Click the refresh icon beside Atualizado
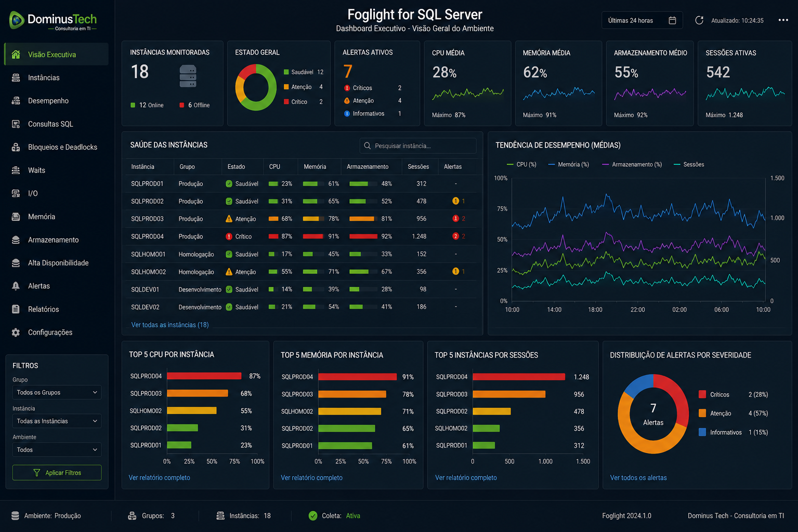798x532 pixels. (699, 20)
